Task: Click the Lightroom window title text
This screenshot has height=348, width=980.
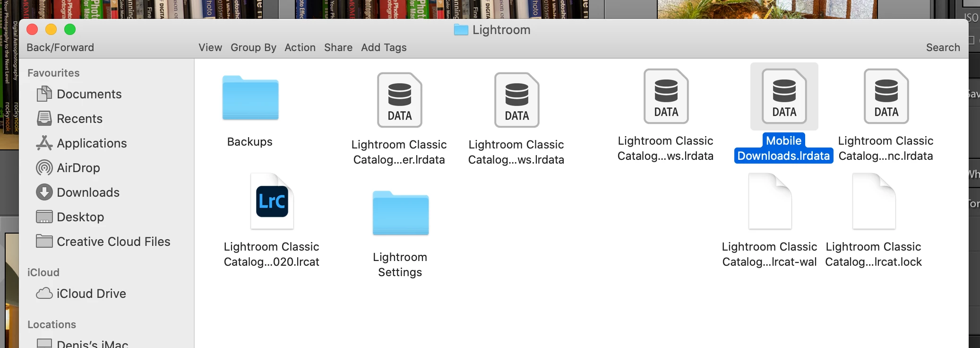Action: pos(501,30)
